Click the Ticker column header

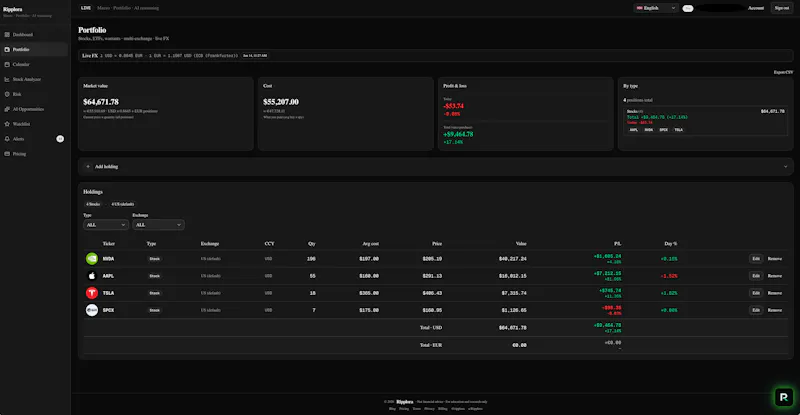tap(109, 243)
